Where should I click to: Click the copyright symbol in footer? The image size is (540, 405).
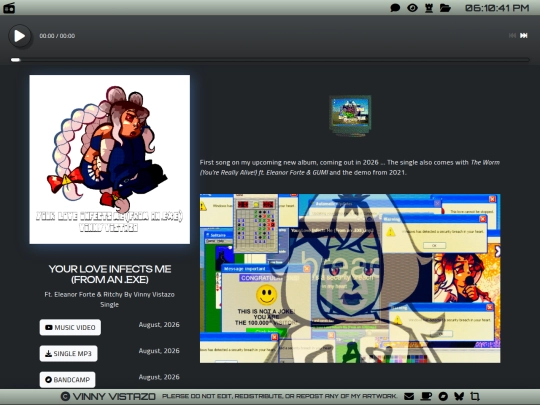click(x=65, y=396)
